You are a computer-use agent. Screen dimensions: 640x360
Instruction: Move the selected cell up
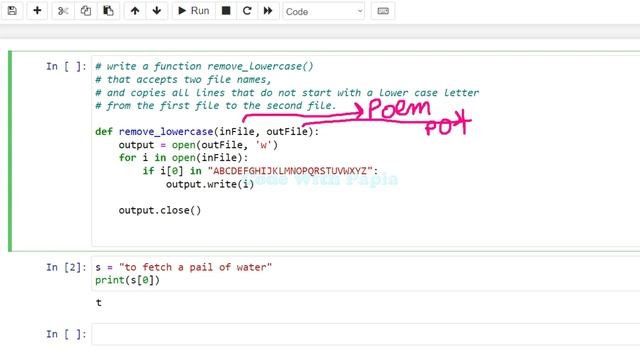[135, 11]
